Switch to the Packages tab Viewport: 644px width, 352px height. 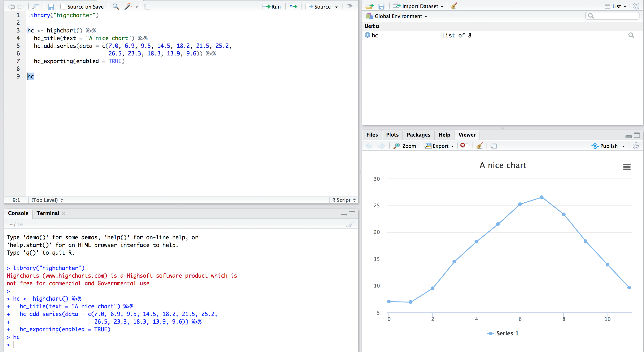418,135
